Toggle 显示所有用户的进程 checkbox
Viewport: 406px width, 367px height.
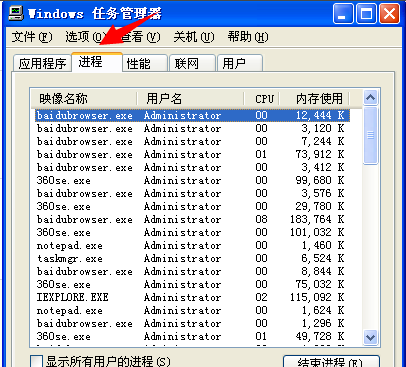click(x=36, y=362)
